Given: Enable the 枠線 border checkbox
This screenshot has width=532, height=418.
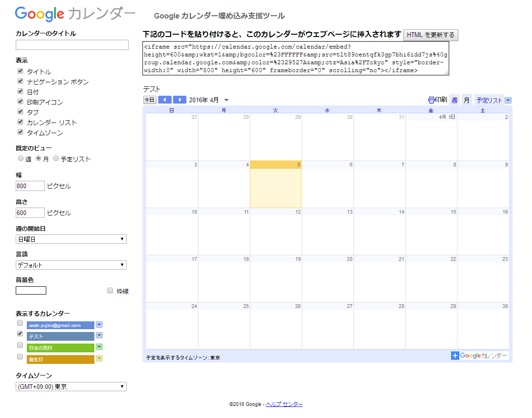Looking at the screenshot, I should pyautogui.click(x=110, y=290).
